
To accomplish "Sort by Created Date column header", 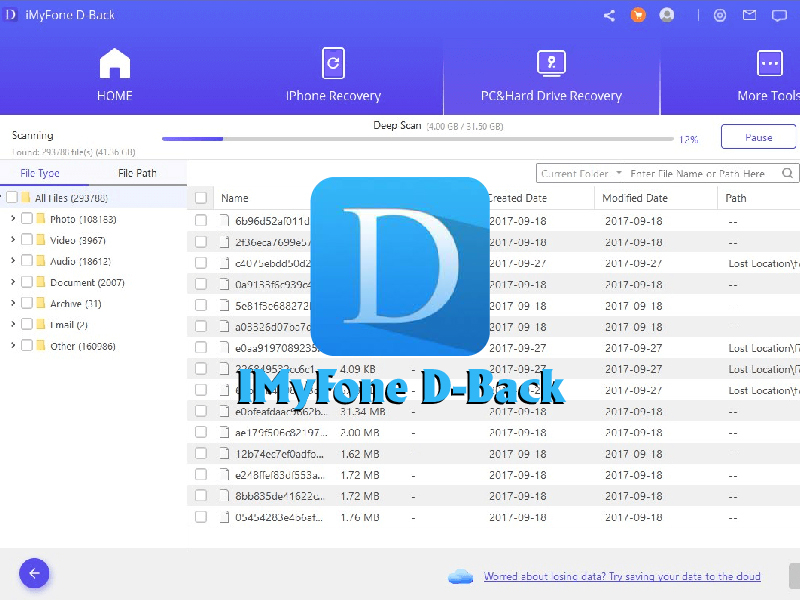I will 517,198.
